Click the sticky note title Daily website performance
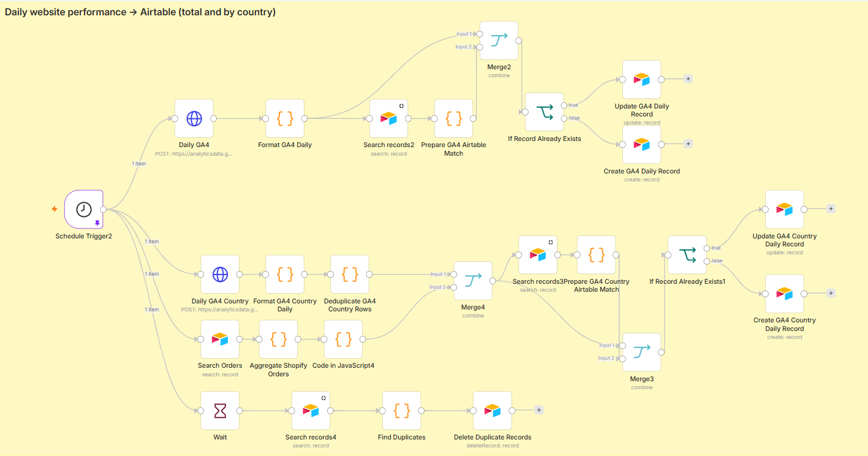 click(x=140, y=12)
